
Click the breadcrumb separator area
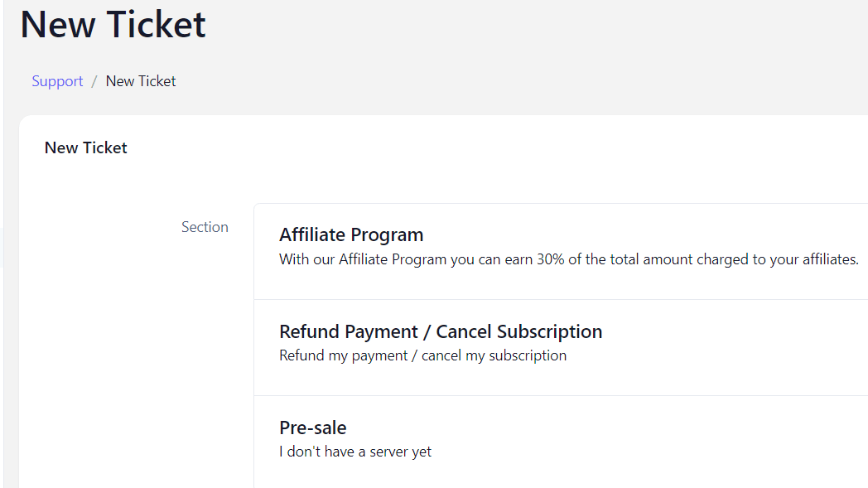(94, 80)
